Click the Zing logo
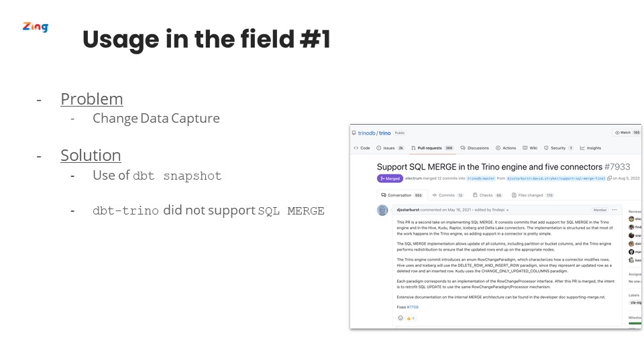Viewport: 644px width, 362px height. click(x=36, y=27)
